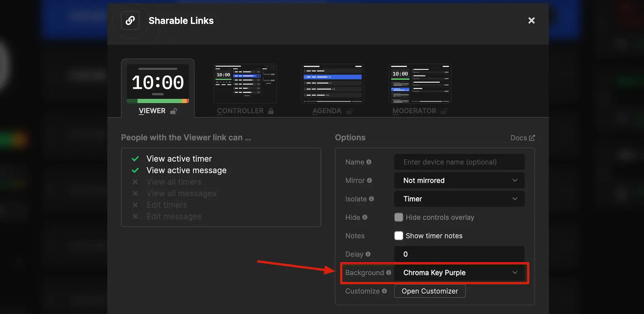Click the Name info icon
Viewport: 644px width, 314px height.
coord(369,162)
